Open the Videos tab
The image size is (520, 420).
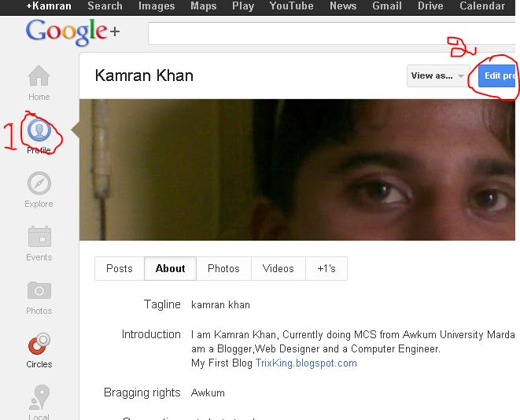coord(278,268)
